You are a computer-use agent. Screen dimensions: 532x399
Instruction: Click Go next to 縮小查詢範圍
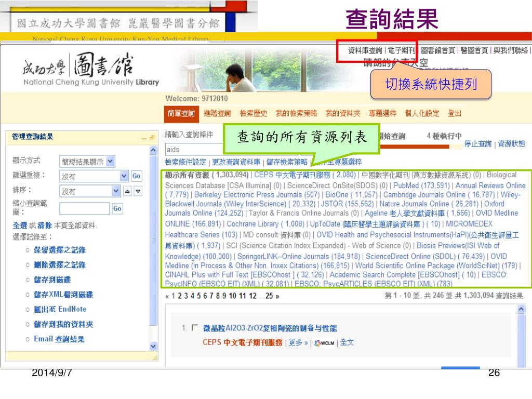pyautogui.click(x=117, y=208)
